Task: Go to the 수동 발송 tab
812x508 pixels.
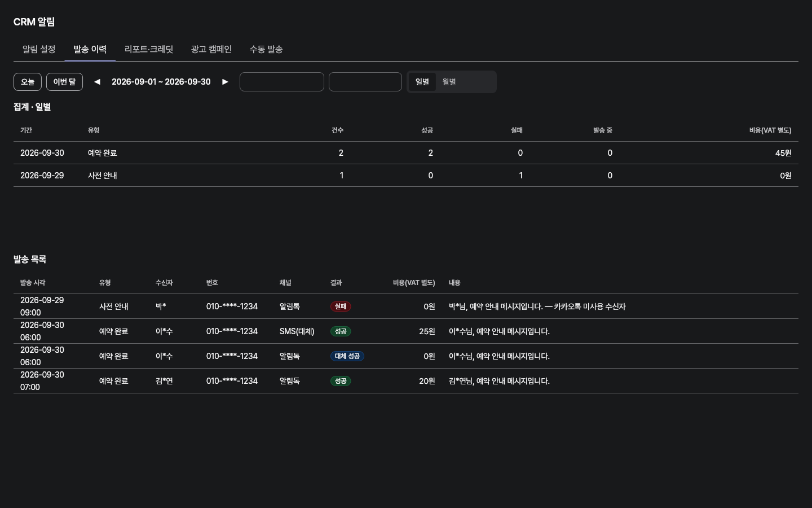Action: (x=266, y=50)
